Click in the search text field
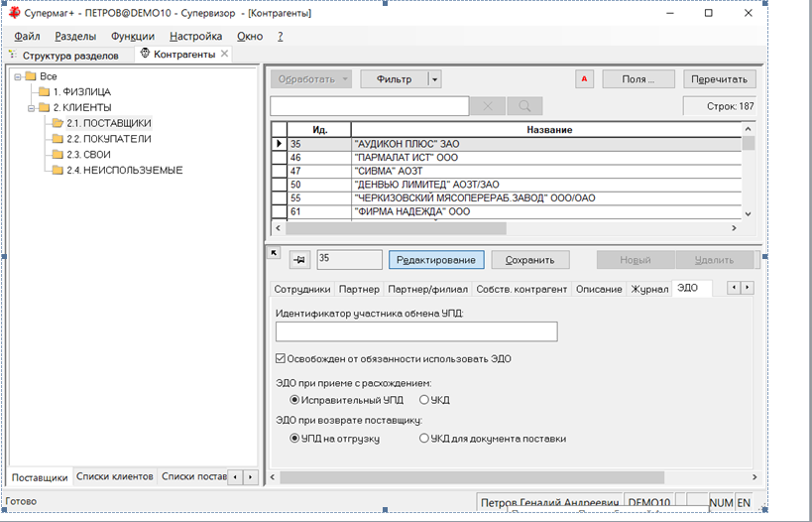Viewport: 812px width, 522px height. [x=369, y=106]
